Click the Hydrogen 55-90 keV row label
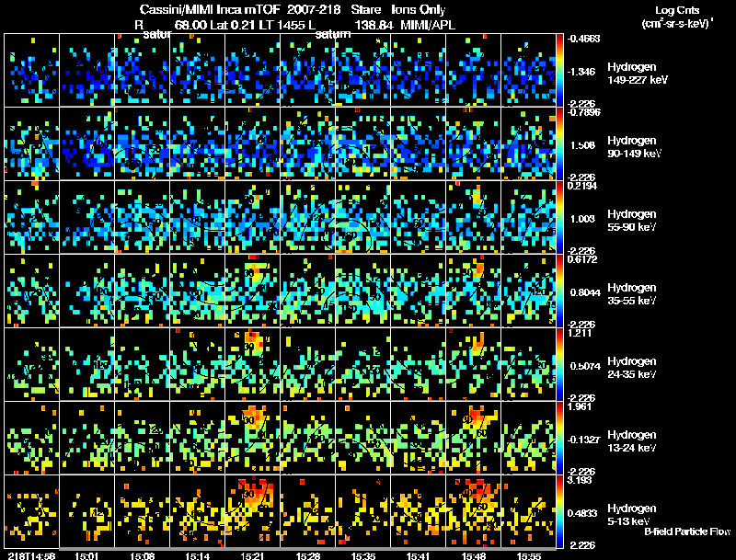 point(631,221)
